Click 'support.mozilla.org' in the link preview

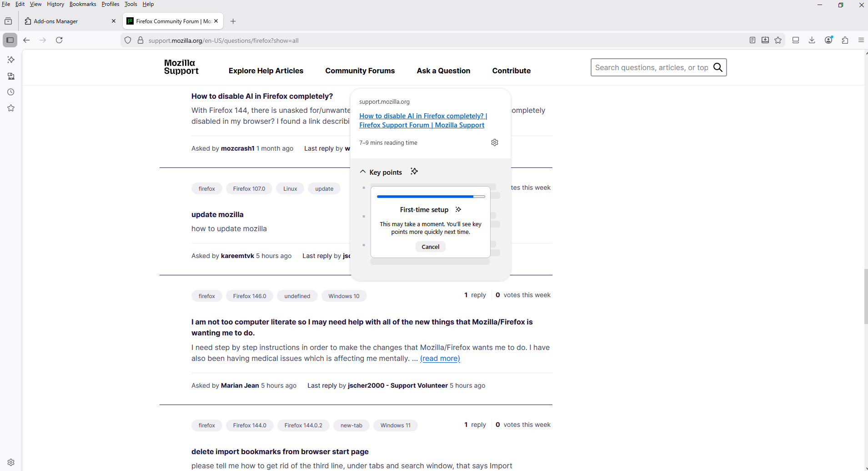click(384, 102)
